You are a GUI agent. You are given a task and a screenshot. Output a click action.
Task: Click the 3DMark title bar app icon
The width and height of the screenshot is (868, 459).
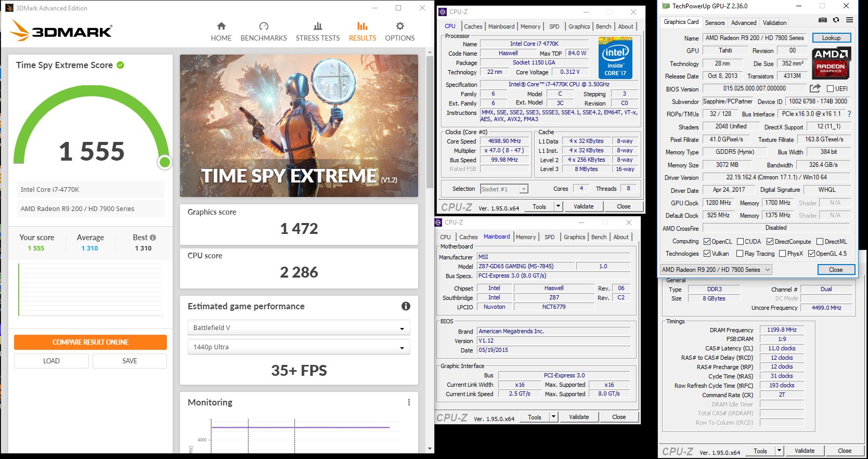(9, 8)
